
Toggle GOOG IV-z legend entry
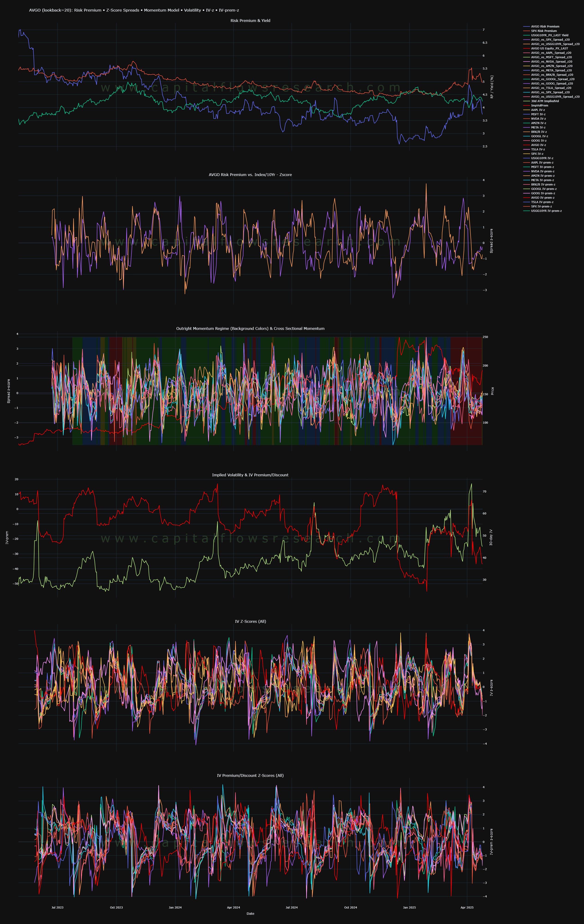[x=535, y=140]
